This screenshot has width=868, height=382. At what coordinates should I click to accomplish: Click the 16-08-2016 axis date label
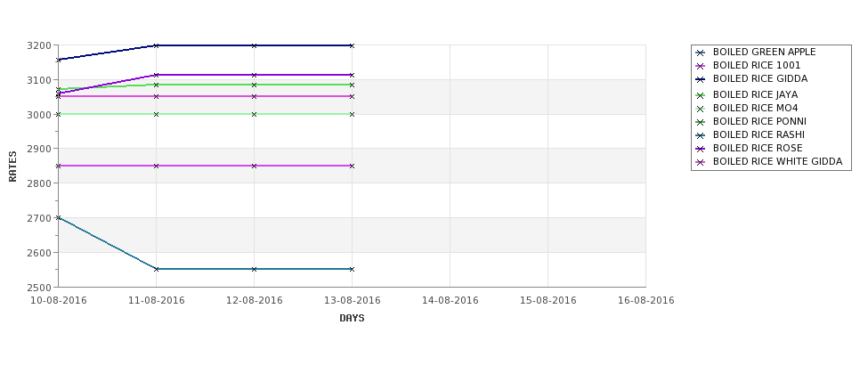[646, 300]
